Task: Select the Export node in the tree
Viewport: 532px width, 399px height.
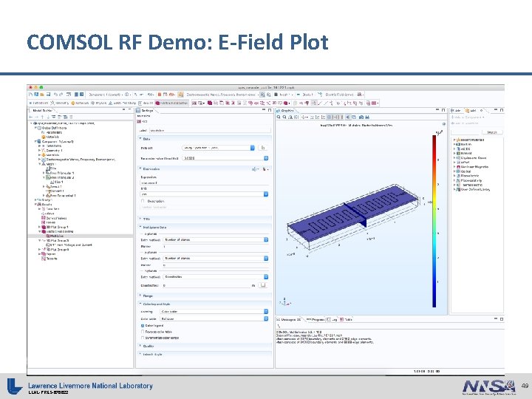Action: click(x=49, y=254)
